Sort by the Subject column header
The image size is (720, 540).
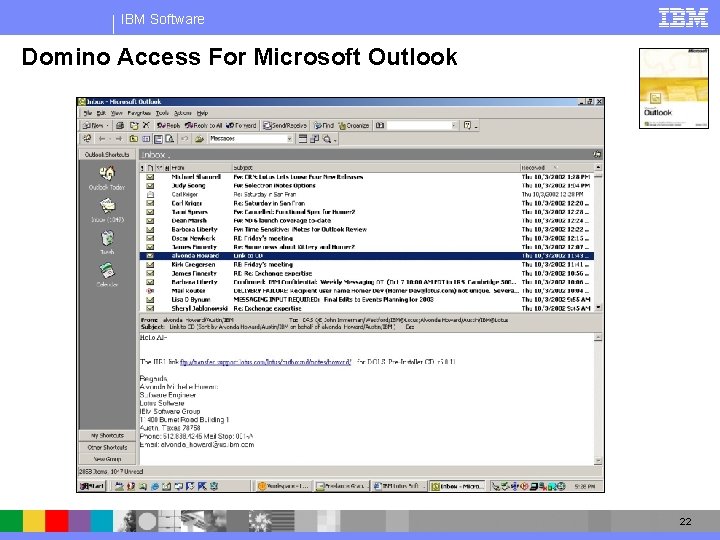pyautogui.click(x=376, y=168)
